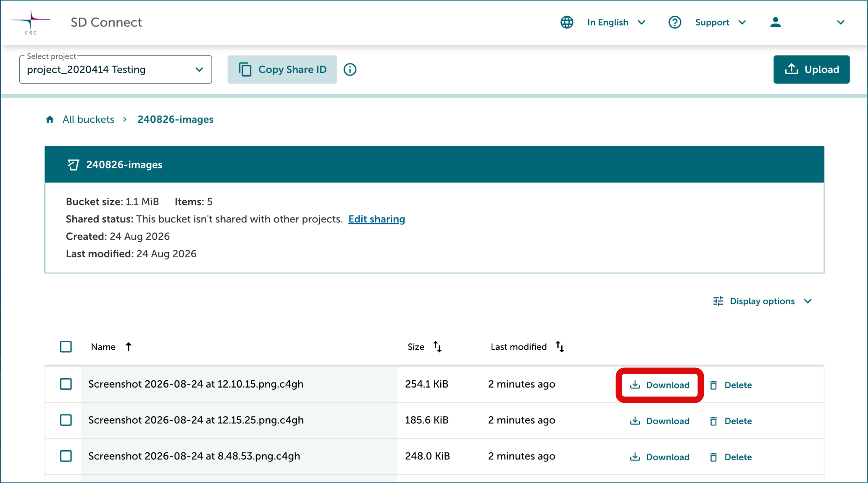Click the globe language icon
This screenshot has height=483, width=868.
point(567,22)
